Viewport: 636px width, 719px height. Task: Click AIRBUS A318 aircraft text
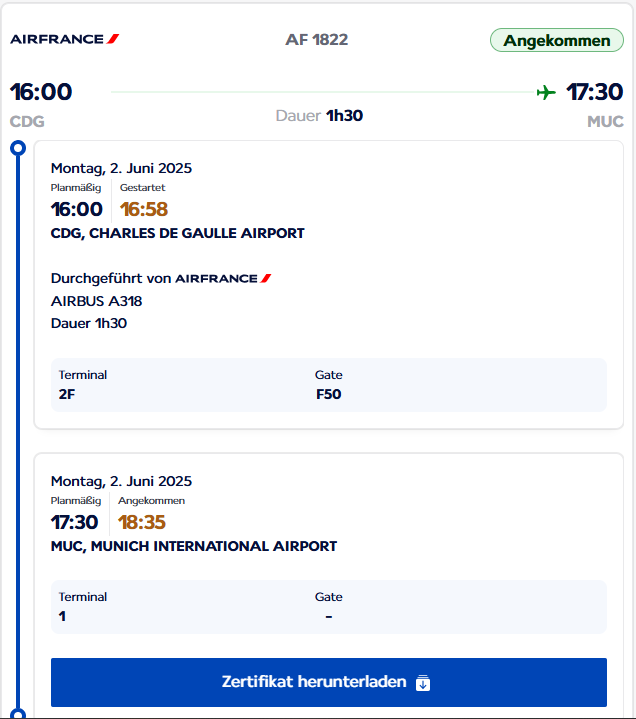(96, 301)
